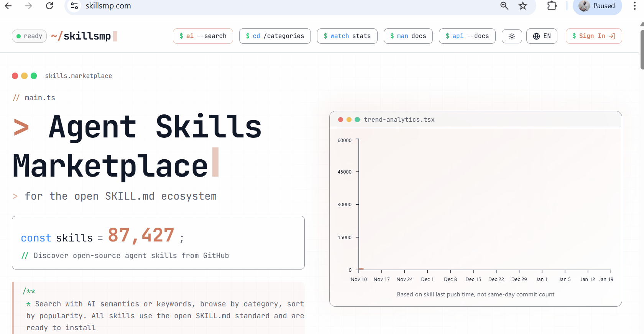
Task: Click the 'Based on skill last push time' note
Action: (x=475, y=294)
